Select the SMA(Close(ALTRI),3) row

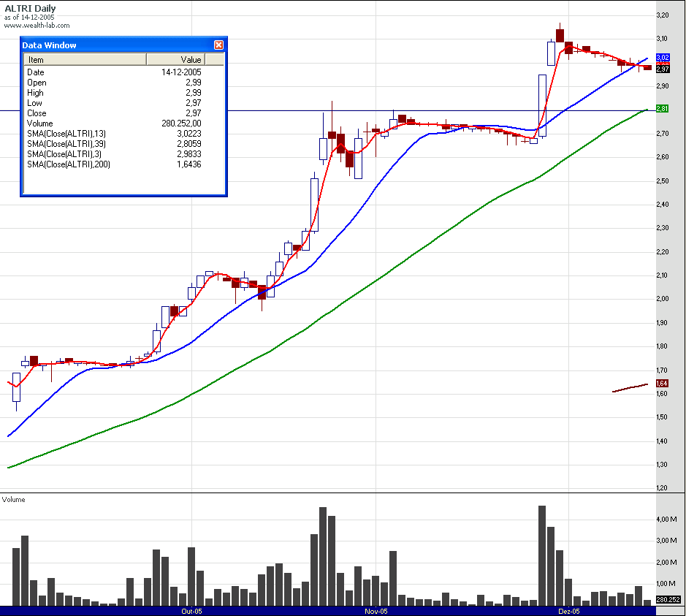coord(115,154)
